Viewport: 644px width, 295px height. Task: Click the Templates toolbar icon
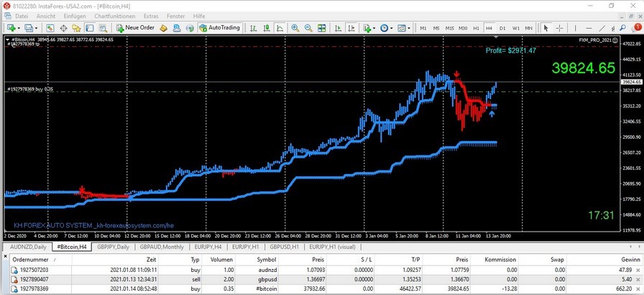tap(401, 28)
